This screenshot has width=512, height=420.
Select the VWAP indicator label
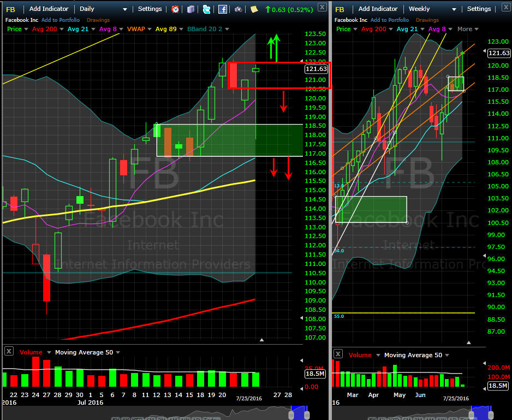coord(136,29)
